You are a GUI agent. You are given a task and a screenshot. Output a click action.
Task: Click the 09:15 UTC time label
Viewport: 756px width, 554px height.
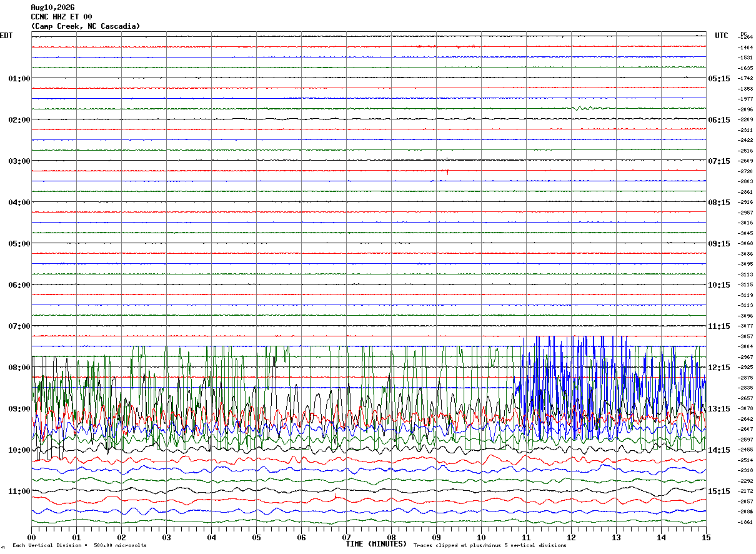(x=719, y=244)
